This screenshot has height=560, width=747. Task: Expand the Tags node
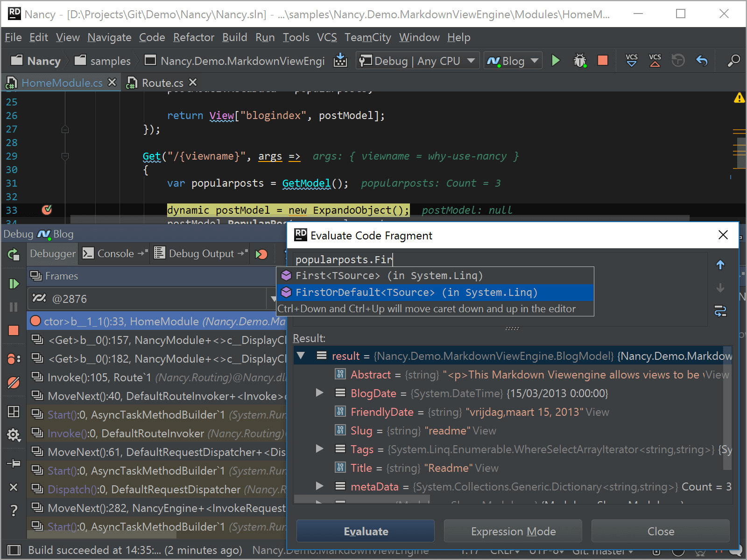(x=319, y=449)
